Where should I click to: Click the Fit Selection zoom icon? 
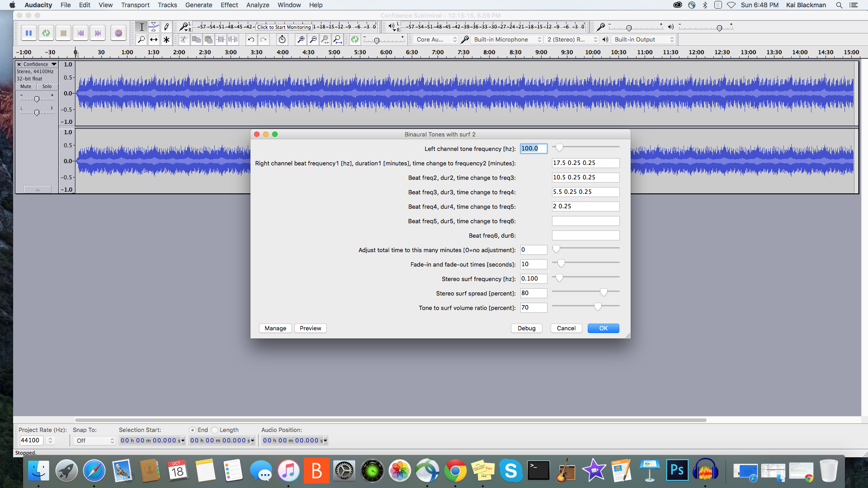[x=325, y=40]
